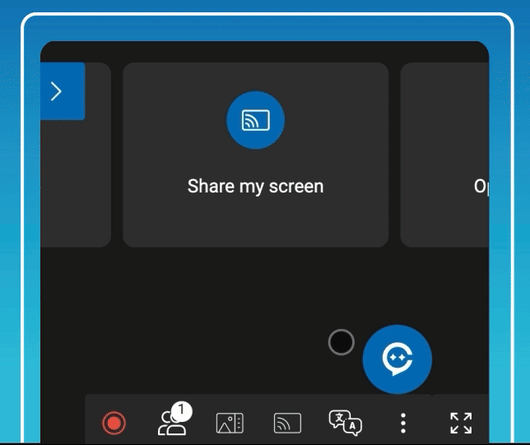This screenshot has width=530, height=445.
Task: Switch layout using the picture layout icon
Action: [x=230, y=423]
